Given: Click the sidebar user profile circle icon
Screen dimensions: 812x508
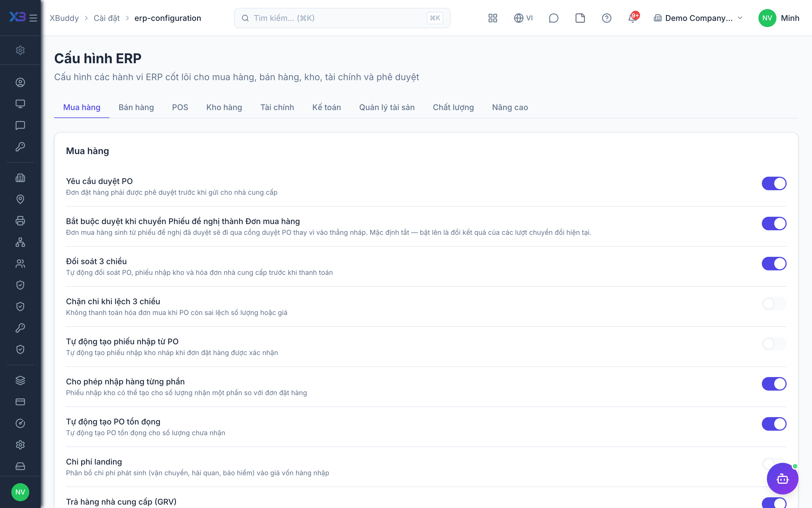Looking at the screenshot, I should coord(20,82).
